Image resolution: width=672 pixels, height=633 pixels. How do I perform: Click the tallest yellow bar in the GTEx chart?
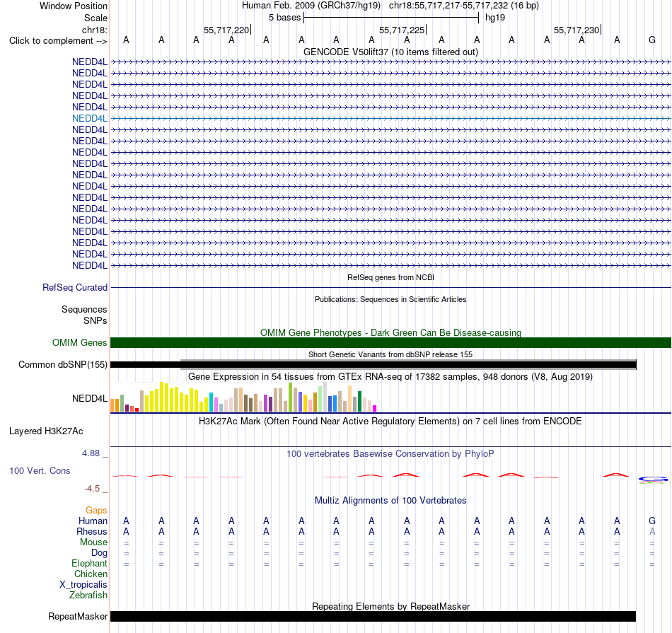pos(161,397)
